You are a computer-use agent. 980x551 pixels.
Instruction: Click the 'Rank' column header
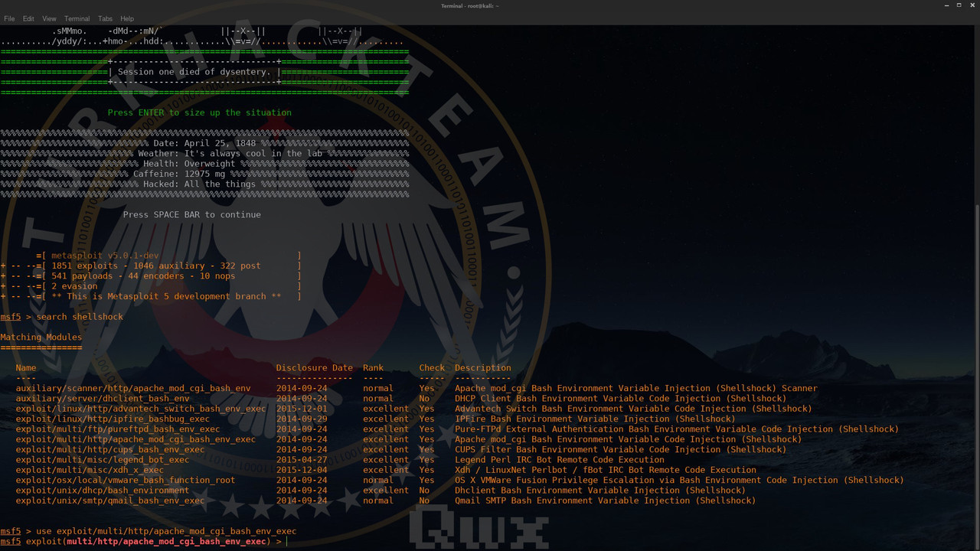pyautogui.click(x=374, y=368)
